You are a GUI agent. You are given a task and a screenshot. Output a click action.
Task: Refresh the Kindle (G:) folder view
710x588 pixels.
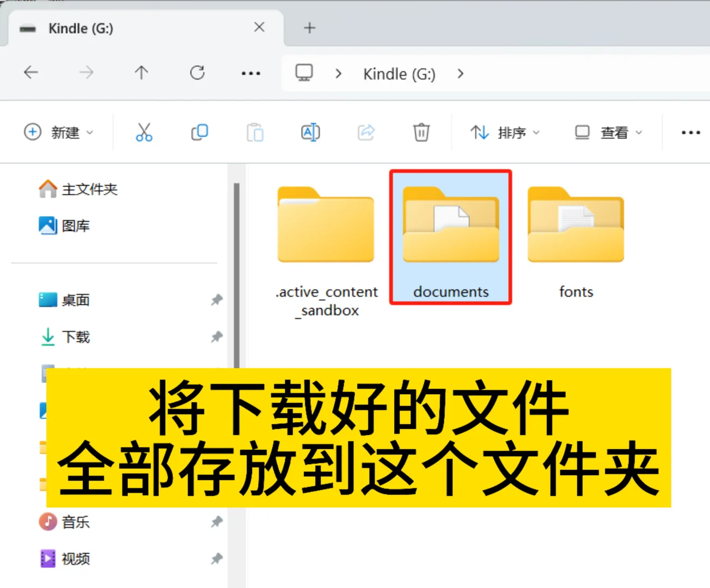197,72
